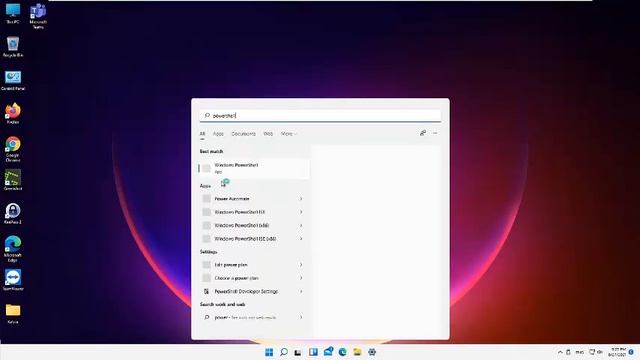Open File Explorer on the taskbar
The image size is (640, 360).
pyautogui.click(x=357, y=352)
